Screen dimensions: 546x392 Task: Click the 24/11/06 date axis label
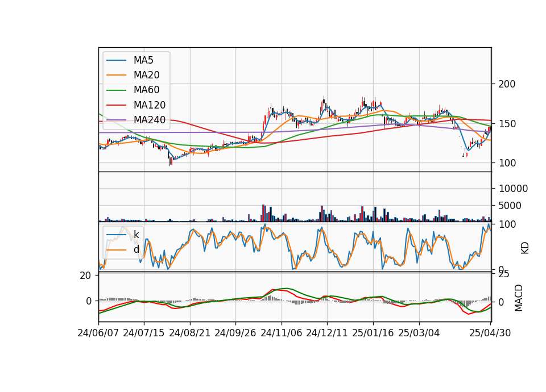click(282, 333)
